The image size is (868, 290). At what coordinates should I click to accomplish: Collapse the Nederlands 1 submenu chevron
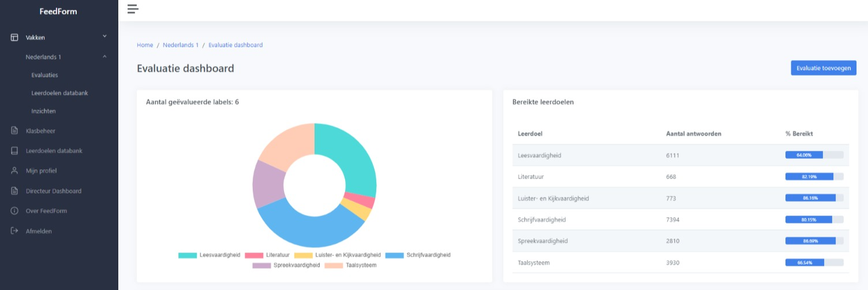click(104, 57)
